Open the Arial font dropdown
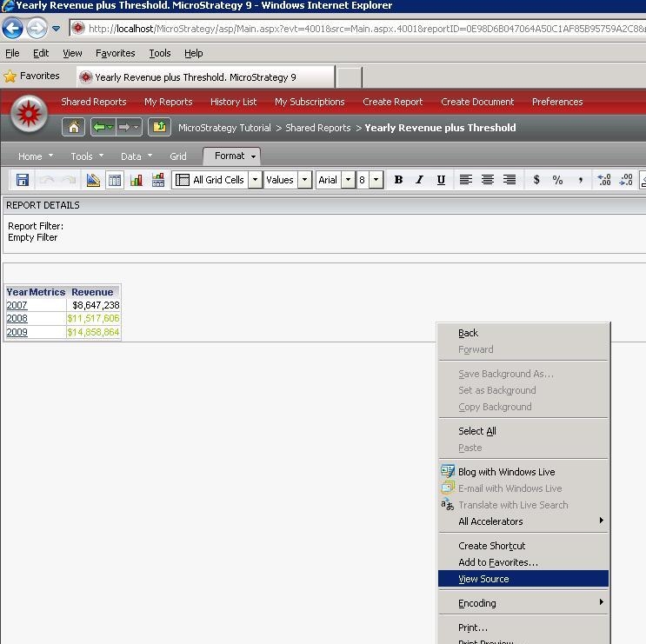This screenshot has width=646, height=644. click(x=348, y=180)
